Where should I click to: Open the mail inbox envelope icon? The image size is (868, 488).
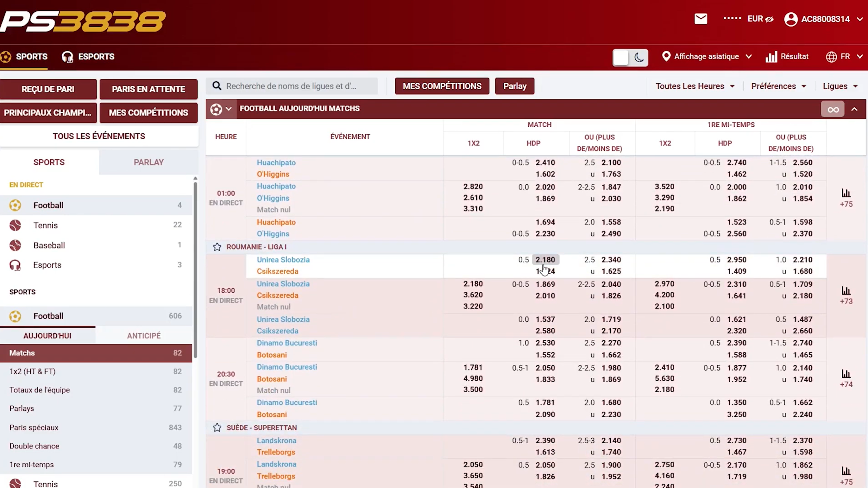coord(701,19)
